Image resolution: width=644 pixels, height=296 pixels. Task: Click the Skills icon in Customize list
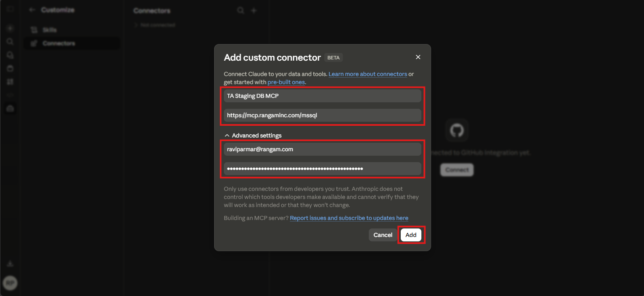click(x=34, y=30)
